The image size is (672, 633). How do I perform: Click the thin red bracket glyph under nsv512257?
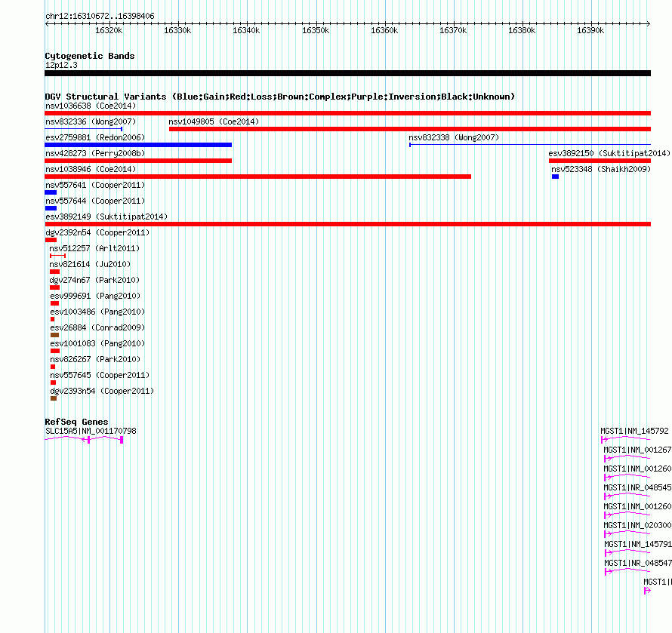[x=58, y=256]
